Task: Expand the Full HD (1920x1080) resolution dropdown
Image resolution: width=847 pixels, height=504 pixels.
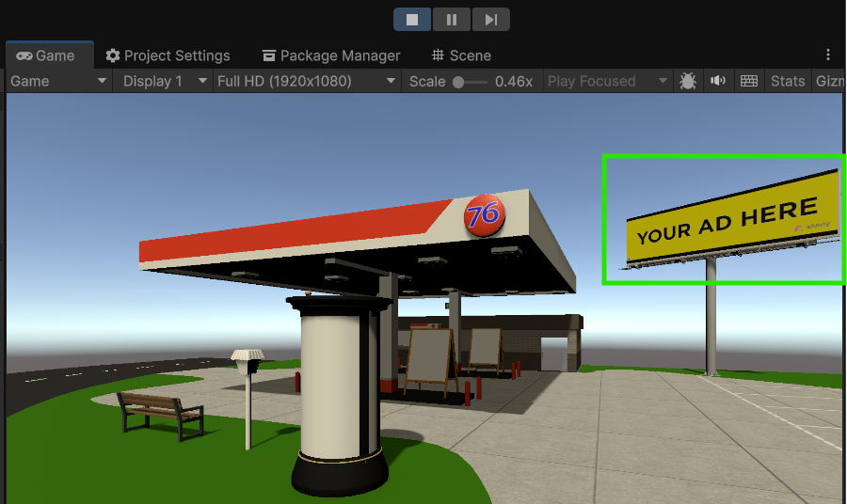Action: tap(307, 81)
